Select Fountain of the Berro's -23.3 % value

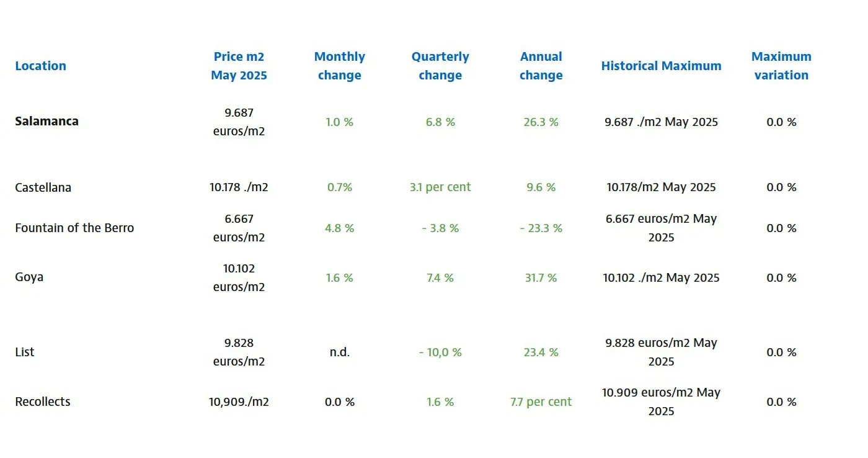[541, 228]
